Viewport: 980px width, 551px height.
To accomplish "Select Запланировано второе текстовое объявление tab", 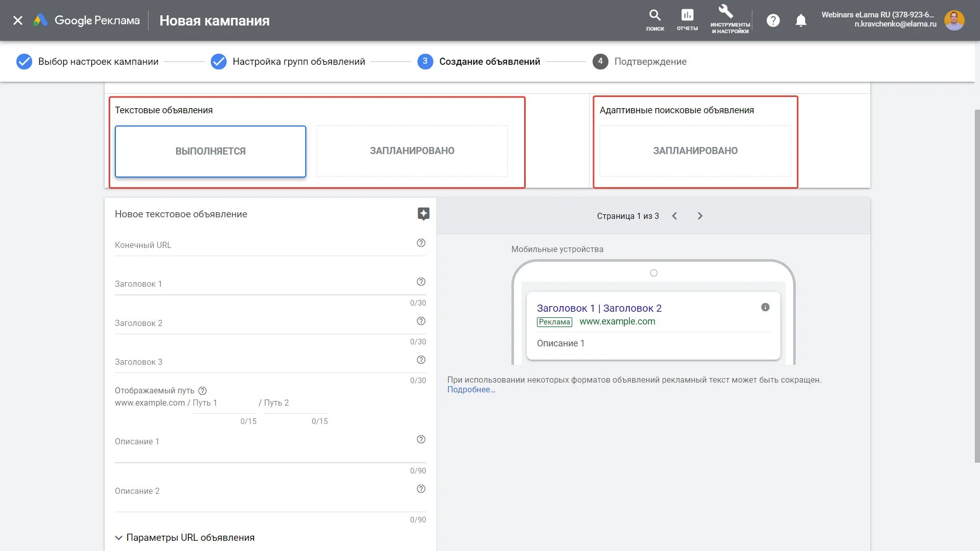I will pyautogui.click(x=411, y=151).
